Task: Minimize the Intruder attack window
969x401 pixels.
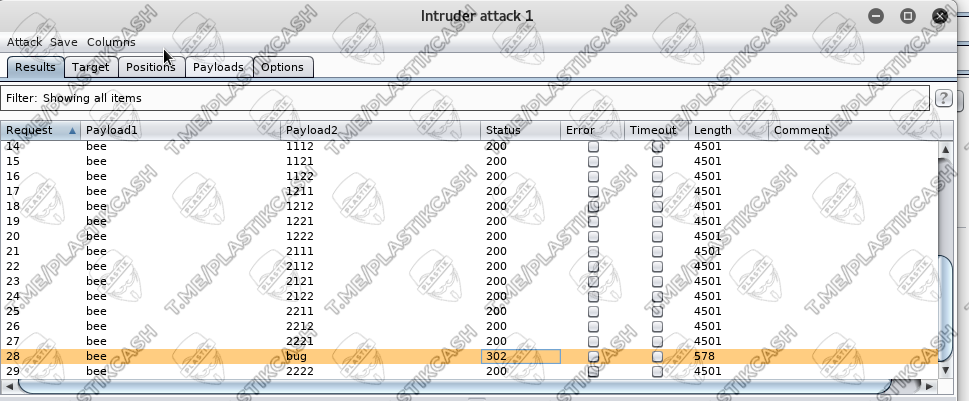Action: pos(876,16)
